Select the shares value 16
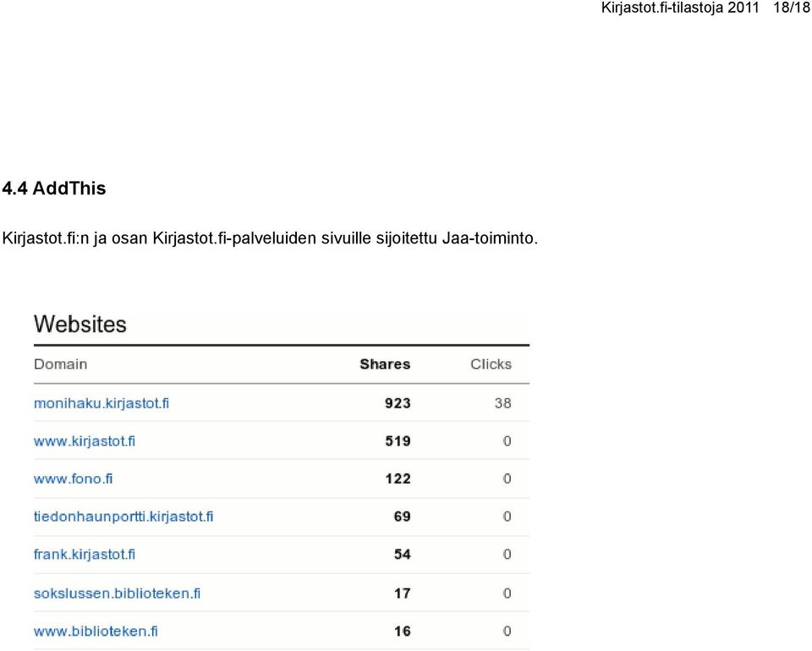812x651 pixels. (403, 631)
